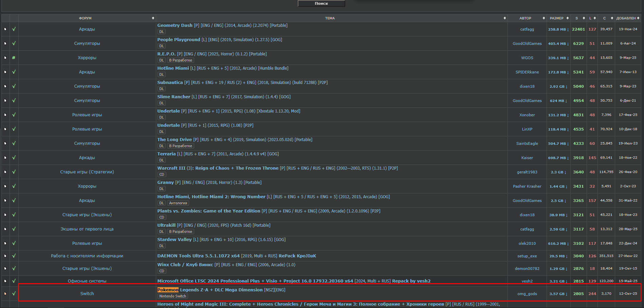Screen dimensions: 644x308
Task: Open Работа с носителями информации forum link
Action: pyautogui.click(x=87, y=256)
